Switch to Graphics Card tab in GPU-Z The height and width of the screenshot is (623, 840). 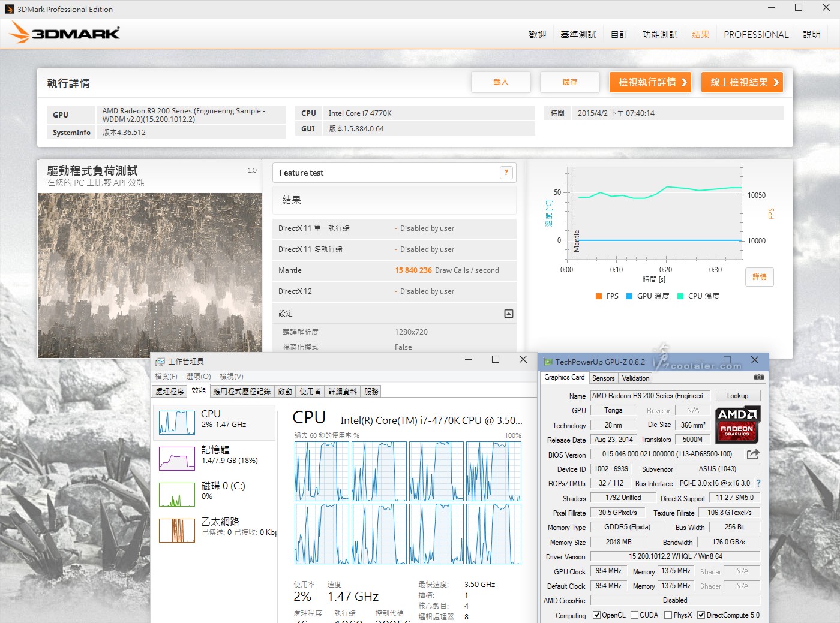tap(564, 377)
